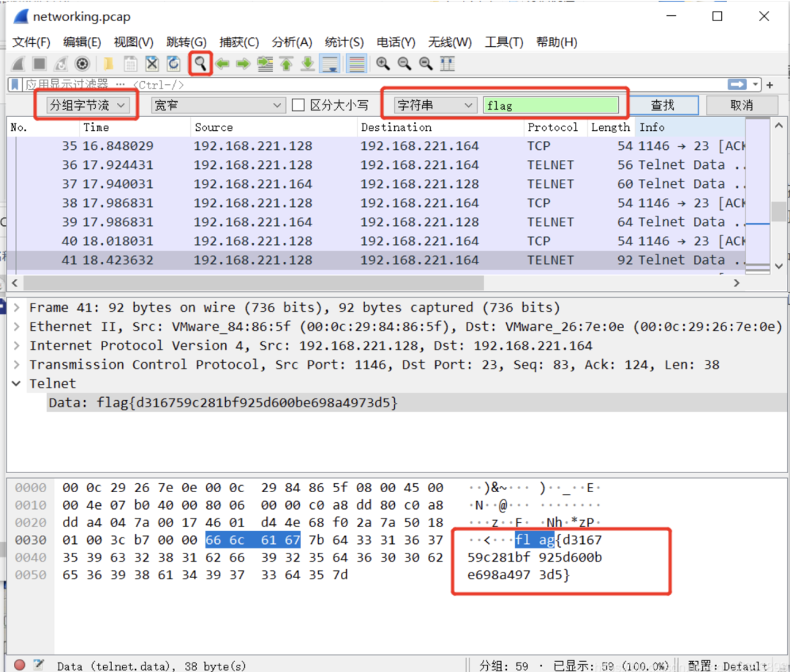
Task: Go to previous packet green left arrow
Action: 222,64
